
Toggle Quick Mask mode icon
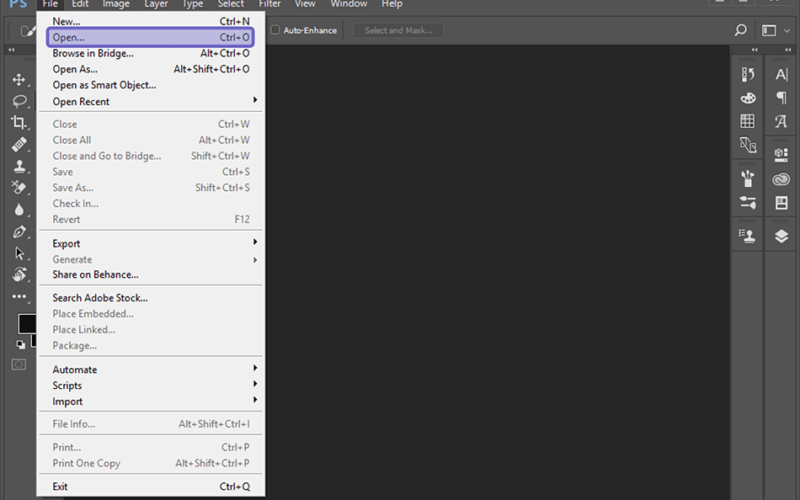19,364
